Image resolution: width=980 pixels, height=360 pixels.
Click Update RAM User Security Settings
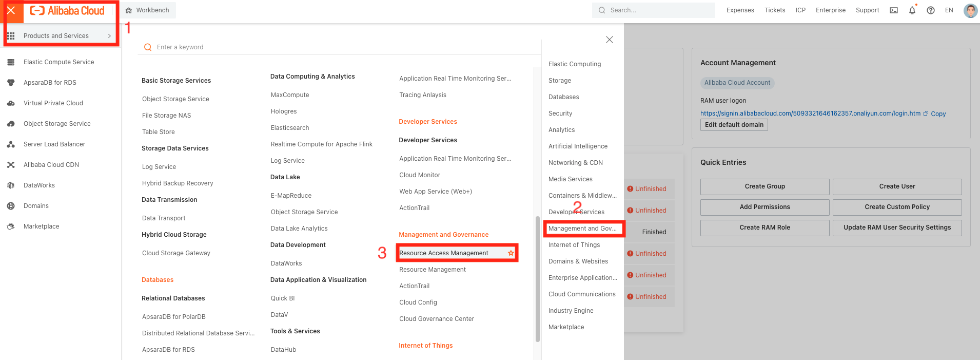pyautogui.click(x=897, y=228)
